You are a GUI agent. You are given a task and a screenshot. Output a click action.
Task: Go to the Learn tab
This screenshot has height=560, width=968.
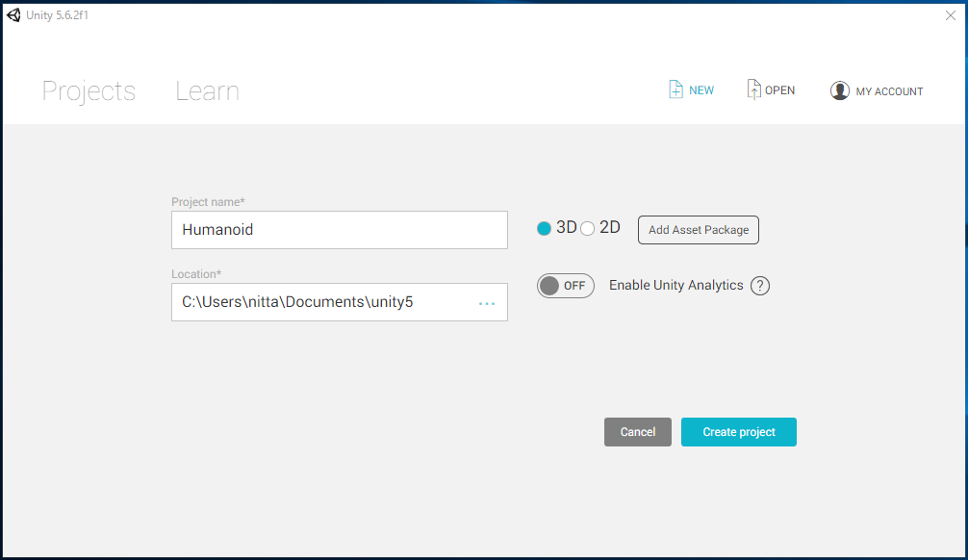click(x=207, y=91)
